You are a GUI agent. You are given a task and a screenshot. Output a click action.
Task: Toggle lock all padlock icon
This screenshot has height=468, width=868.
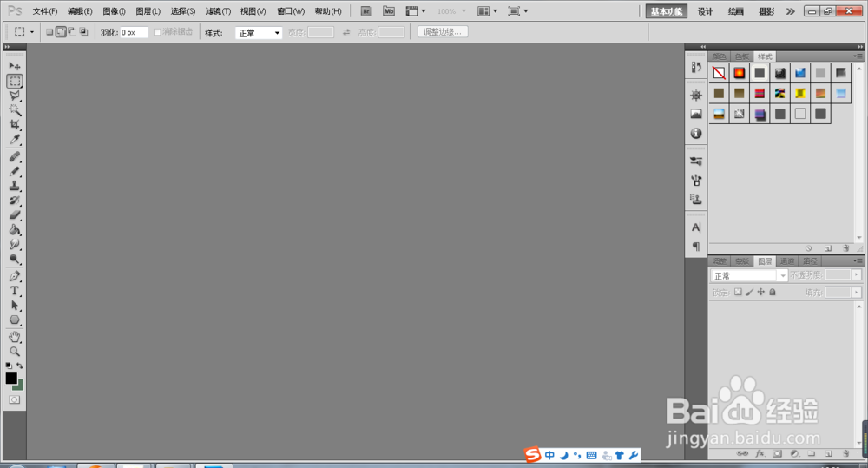click(773, 292)
